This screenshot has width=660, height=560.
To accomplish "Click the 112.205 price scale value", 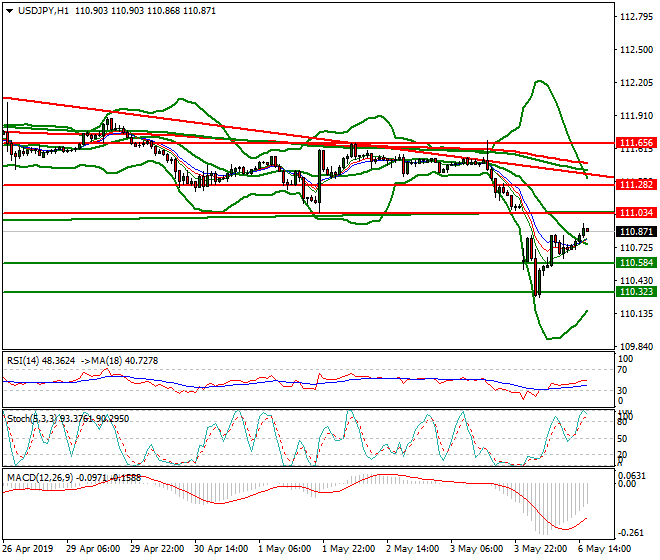I will click(x=636, y=83).
